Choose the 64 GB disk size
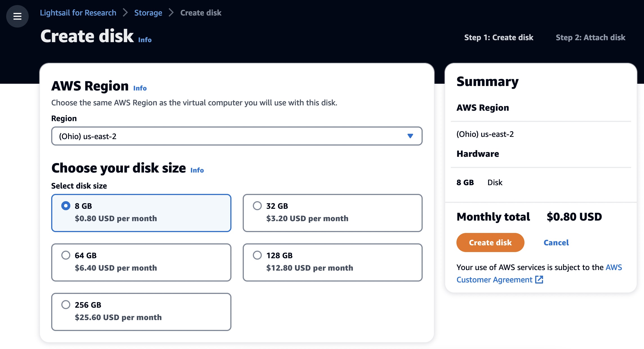Screen dimensions: 644x349 tap(66, 255)
